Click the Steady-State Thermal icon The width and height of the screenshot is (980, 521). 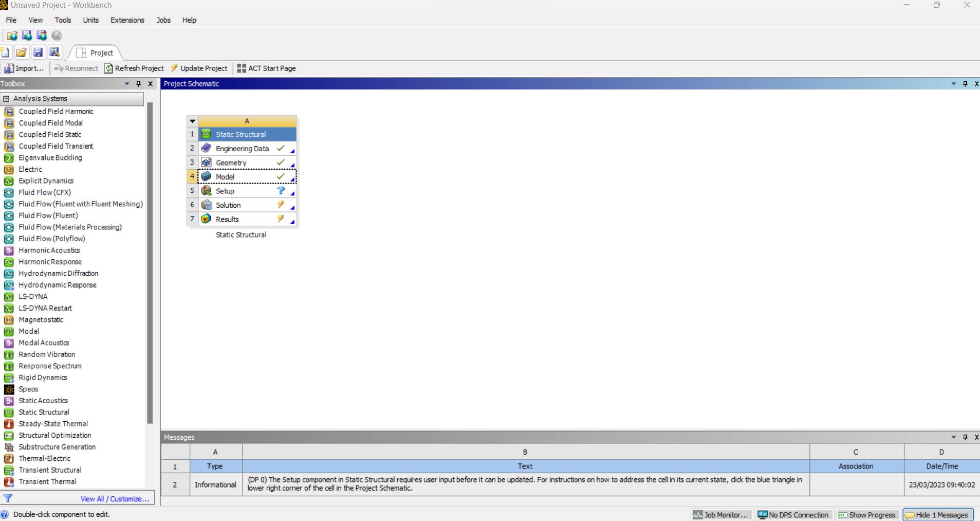[x=9, y=424]
